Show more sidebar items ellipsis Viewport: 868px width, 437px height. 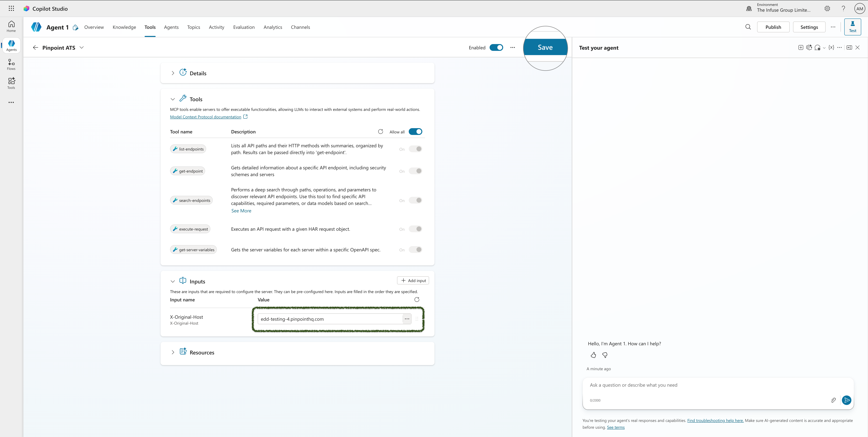pyautogui.click(x=11, y=102)
